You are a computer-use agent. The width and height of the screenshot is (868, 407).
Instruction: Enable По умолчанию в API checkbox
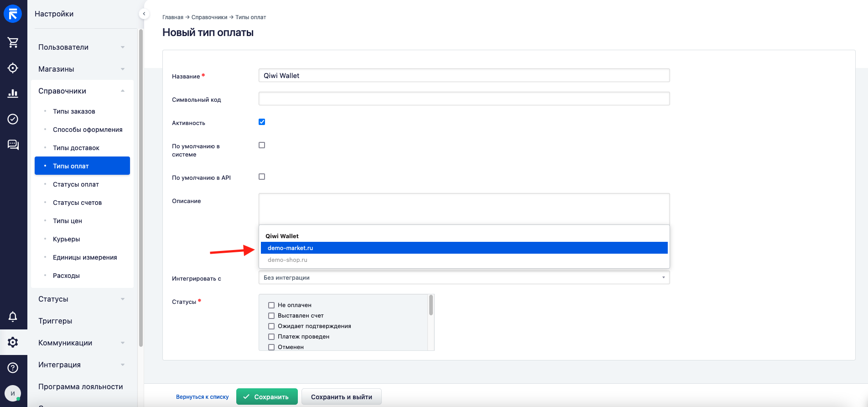pos(262,177)
